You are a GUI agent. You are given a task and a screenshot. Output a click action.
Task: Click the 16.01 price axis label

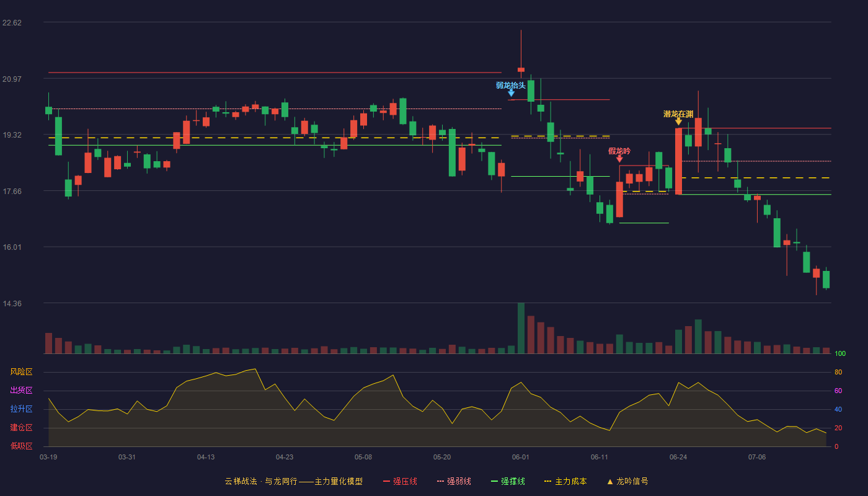12,247
